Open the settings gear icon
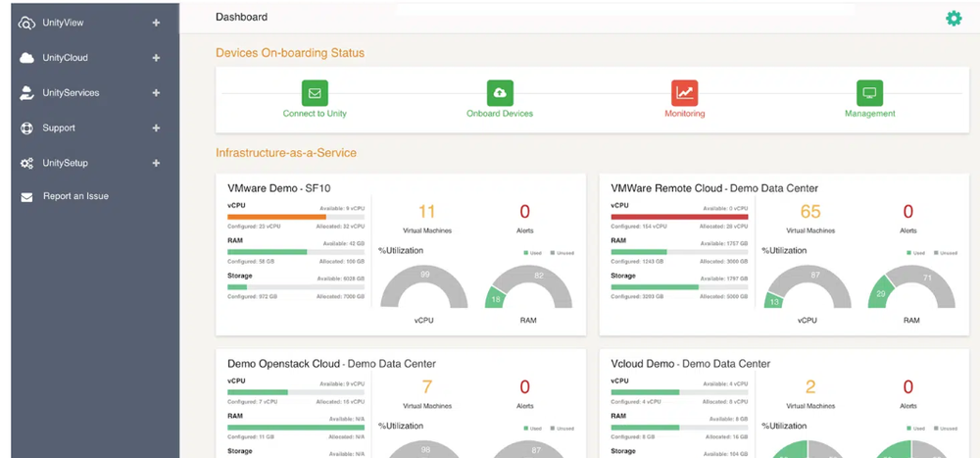 point(954,19)
